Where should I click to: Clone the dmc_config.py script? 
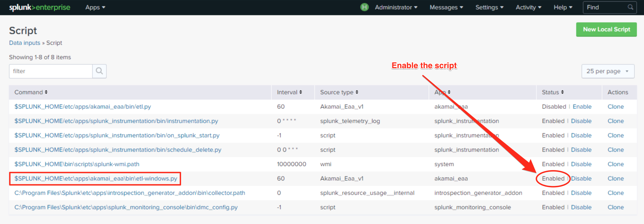[x=615, y=207]
